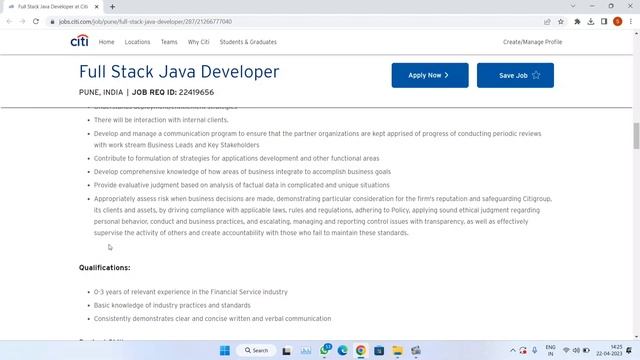Click 'There will be interaction with internal clients.' bullet

tap(161, 120)
